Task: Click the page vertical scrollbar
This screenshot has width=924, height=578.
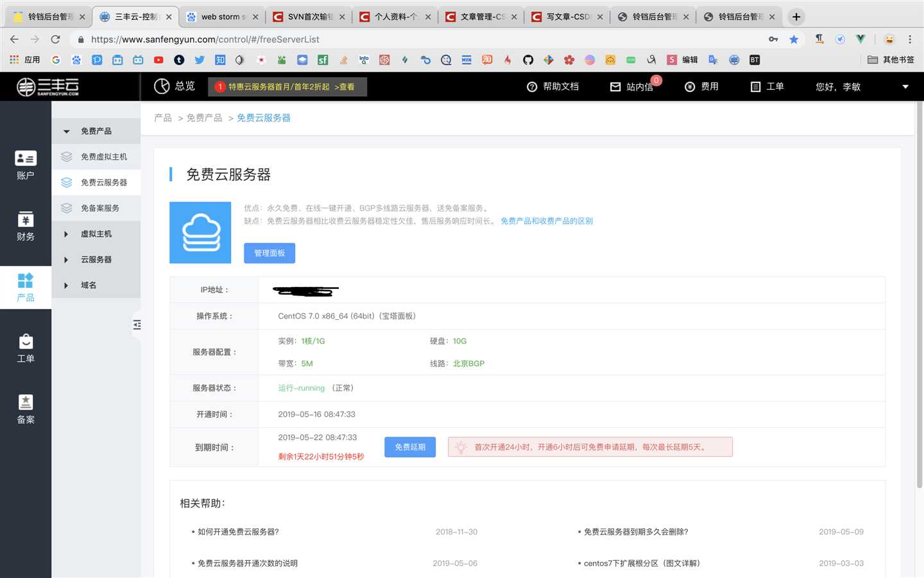Action: point(919,295)
